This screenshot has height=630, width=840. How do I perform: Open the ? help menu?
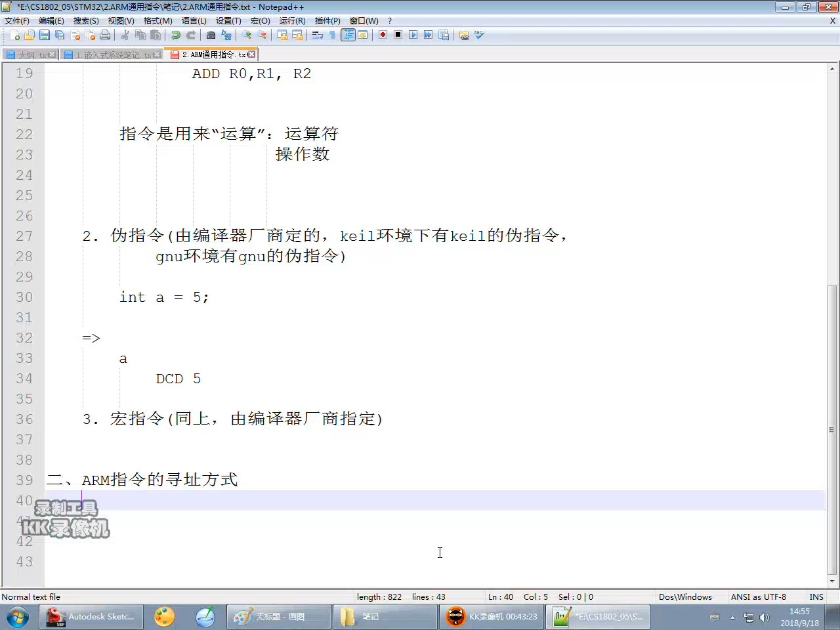pos(390,21)
